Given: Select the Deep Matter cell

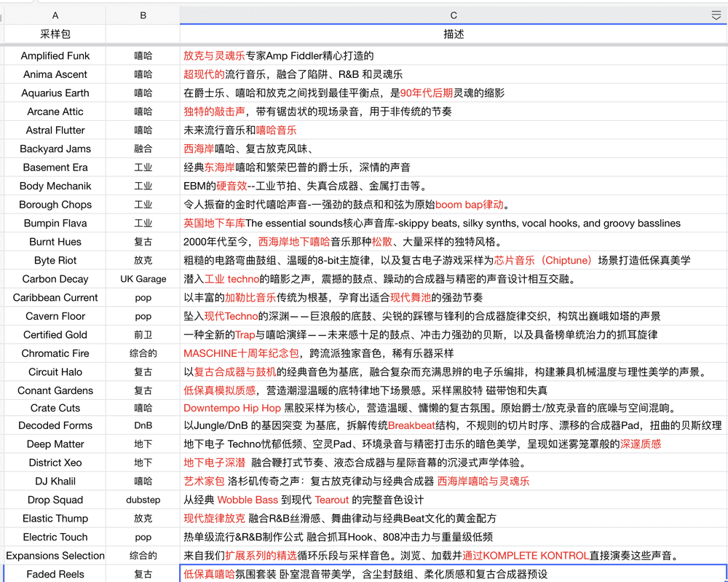Looking at the screenshot, I should [x=55, y=444].
